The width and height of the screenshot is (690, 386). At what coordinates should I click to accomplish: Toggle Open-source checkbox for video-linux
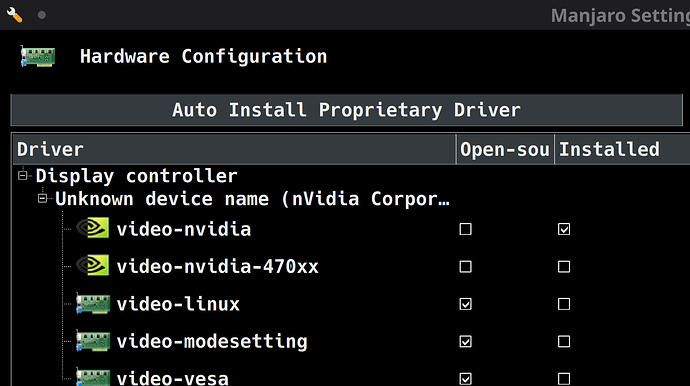466,304
